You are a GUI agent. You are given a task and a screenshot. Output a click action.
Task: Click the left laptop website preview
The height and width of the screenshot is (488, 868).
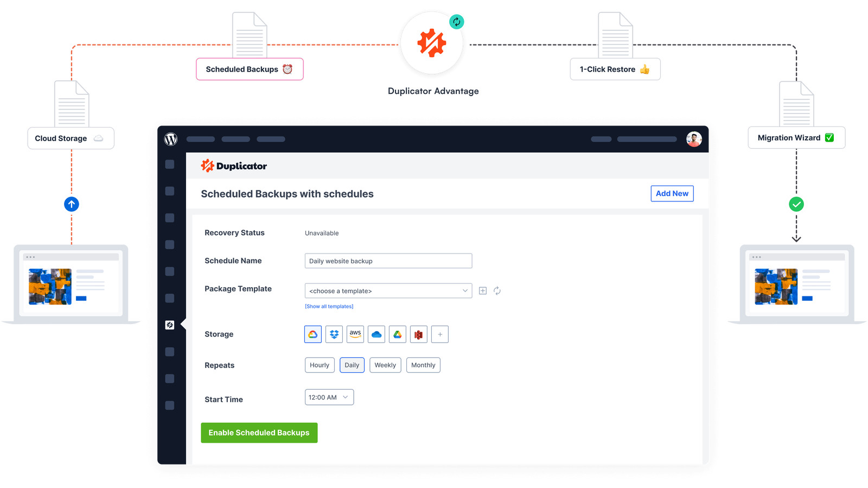71,284
